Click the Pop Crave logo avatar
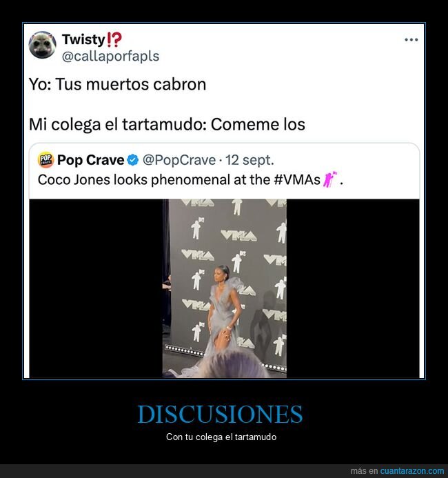 click(45, 159)
